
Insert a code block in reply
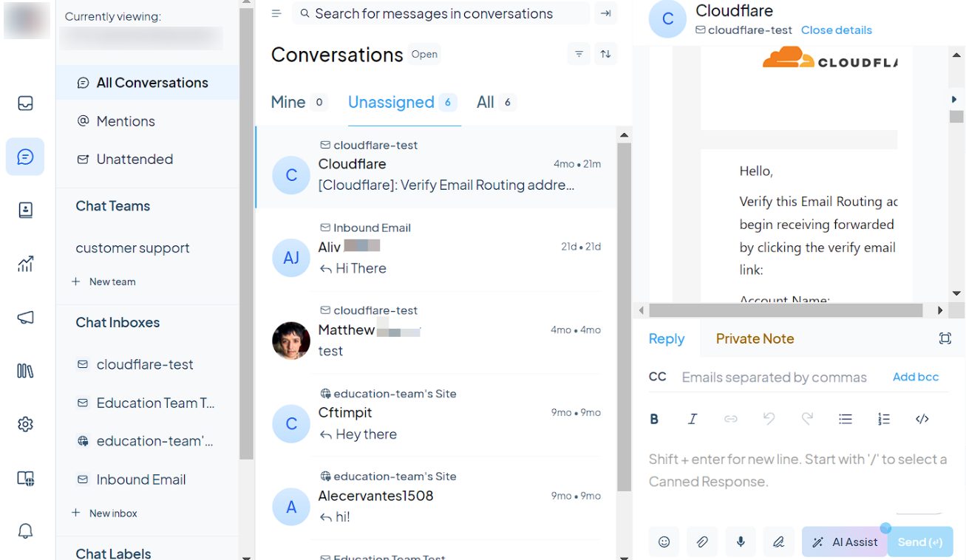[922, 419]
